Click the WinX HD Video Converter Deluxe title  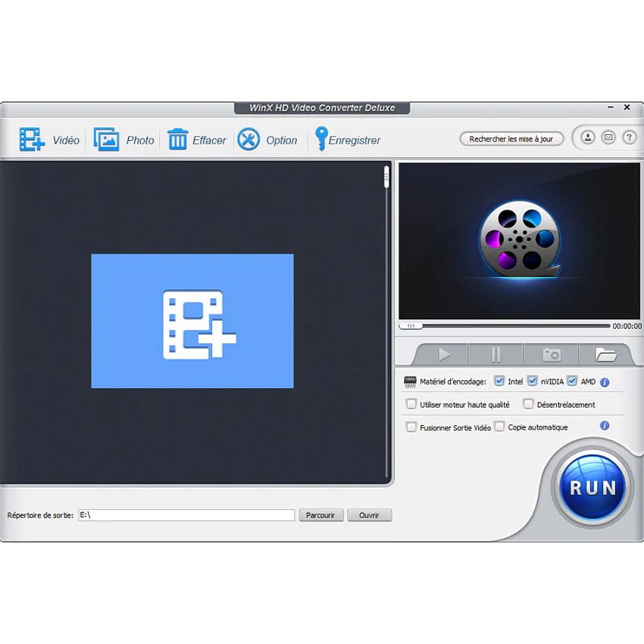(x=322, y=108)
